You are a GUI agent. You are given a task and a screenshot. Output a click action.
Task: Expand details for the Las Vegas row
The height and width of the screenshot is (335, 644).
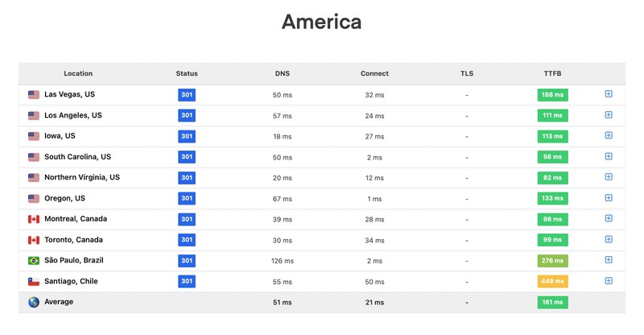coord(609,94)
